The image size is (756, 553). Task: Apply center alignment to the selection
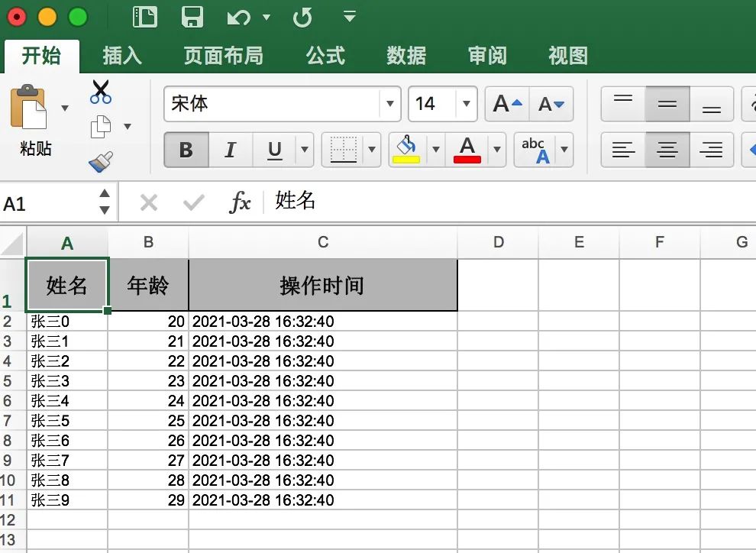666,150
